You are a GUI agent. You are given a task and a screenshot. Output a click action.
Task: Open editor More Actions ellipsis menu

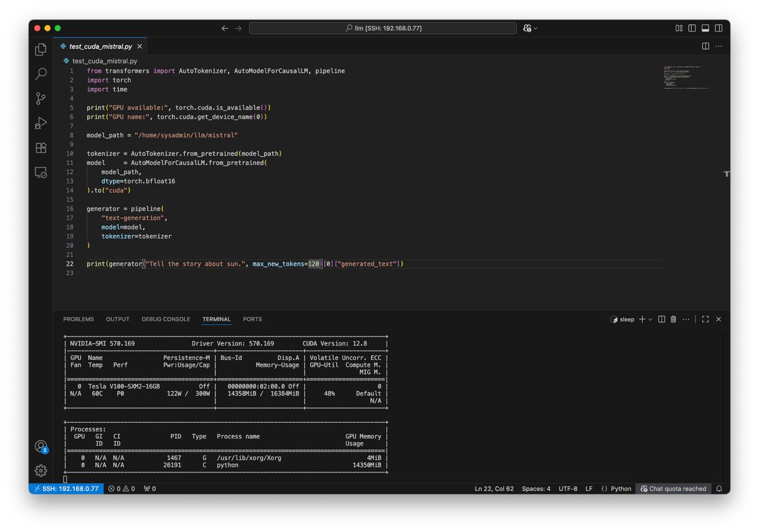[719, 46]
